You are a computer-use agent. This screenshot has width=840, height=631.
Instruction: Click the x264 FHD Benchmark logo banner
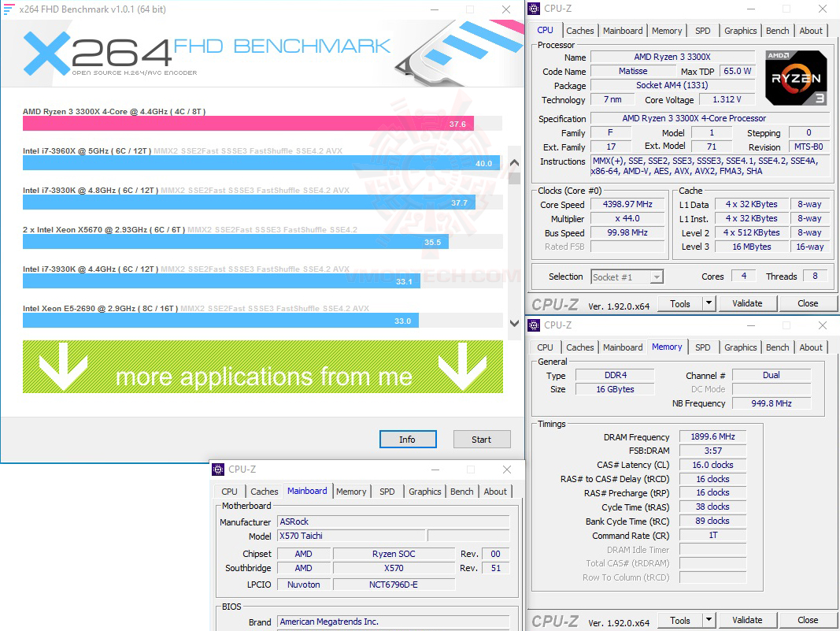(262, 53)
